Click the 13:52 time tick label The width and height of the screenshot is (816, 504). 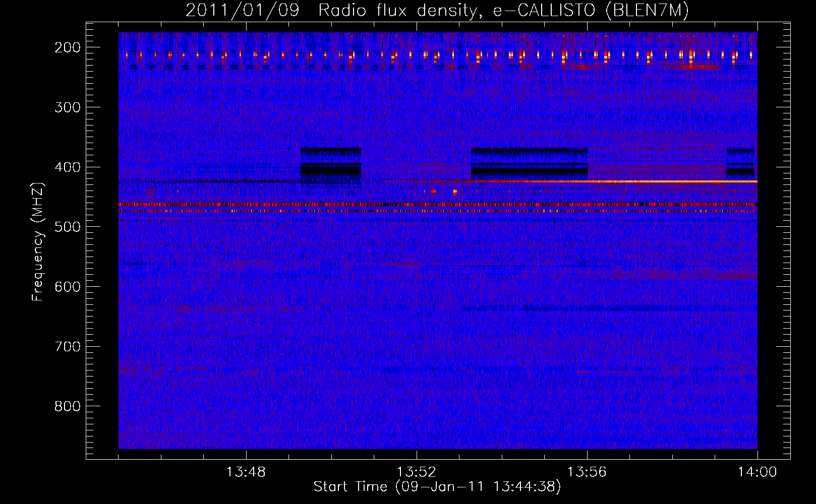tap(416, 472)
